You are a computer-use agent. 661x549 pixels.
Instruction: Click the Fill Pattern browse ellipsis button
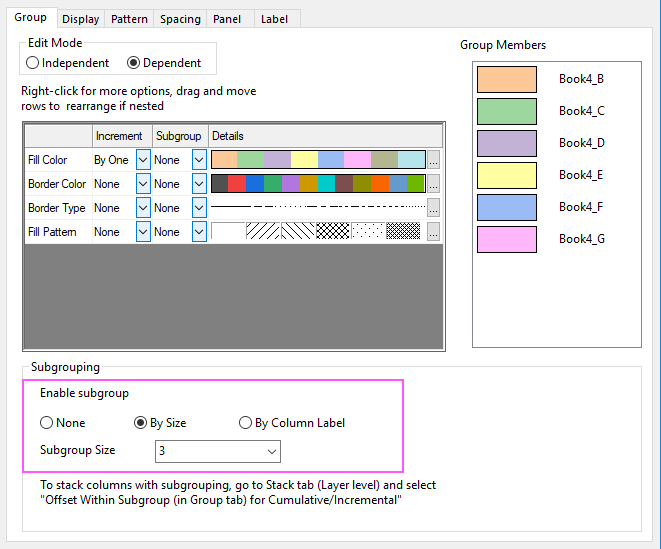[x=433, y=232]
